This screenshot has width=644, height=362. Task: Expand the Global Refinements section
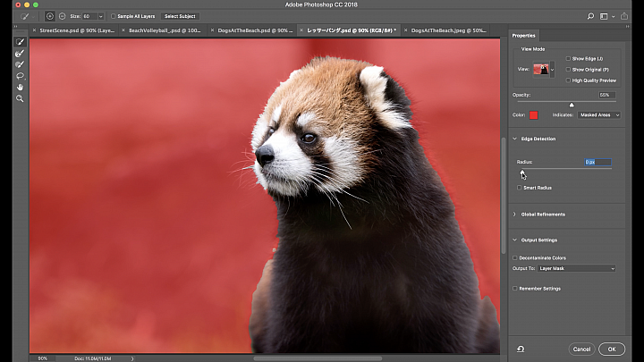(514, 215)
